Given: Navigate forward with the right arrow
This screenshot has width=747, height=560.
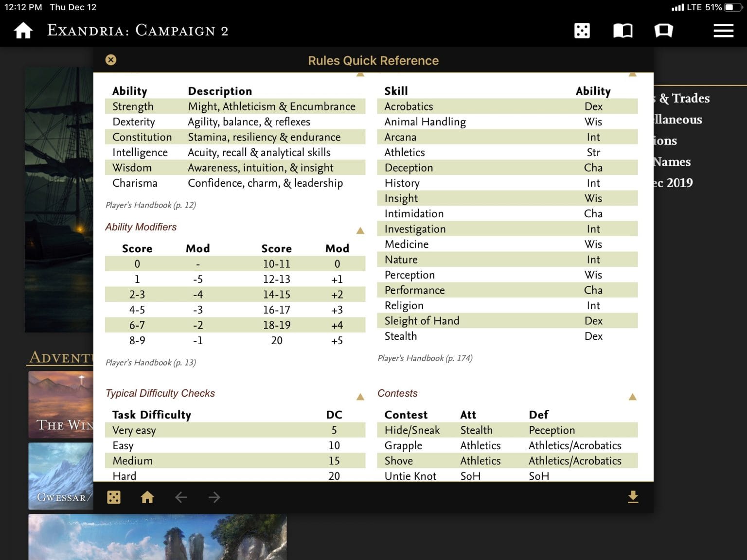Looking at the screenshot, I should [x=214, y=497].
